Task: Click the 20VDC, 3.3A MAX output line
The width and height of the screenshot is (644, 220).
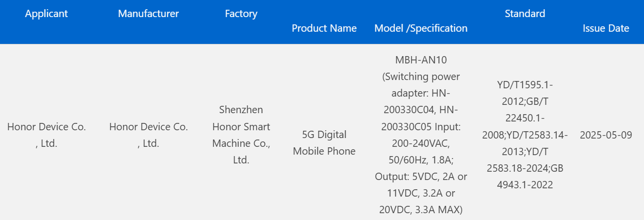Action: pos(421,210)
